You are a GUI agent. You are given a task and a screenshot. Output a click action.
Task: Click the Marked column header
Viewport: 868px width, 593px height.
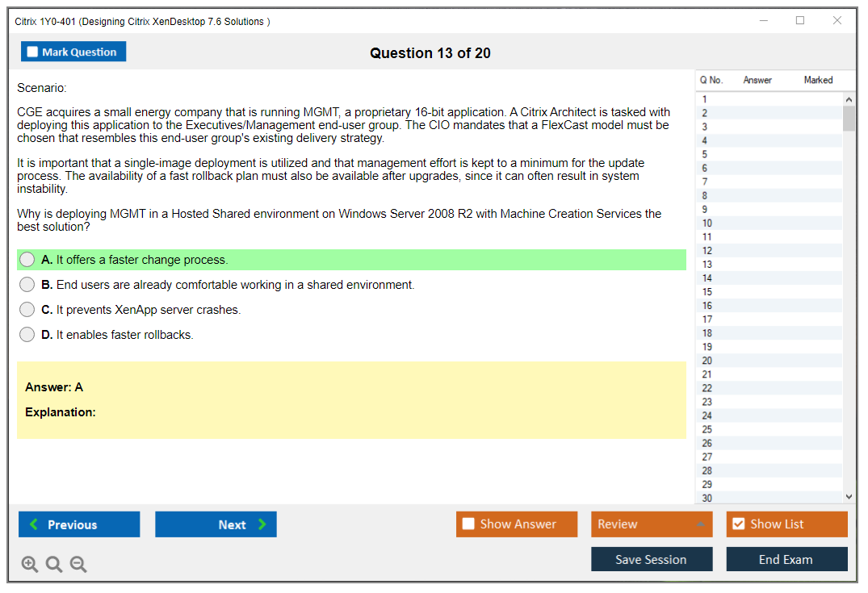(818, 80)
